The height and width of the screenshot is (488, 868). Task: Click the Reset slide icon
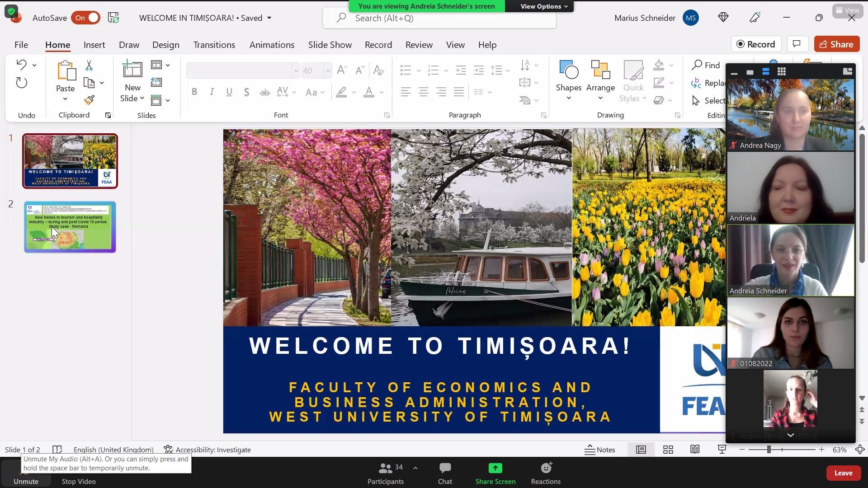click(x=156, y=82)
